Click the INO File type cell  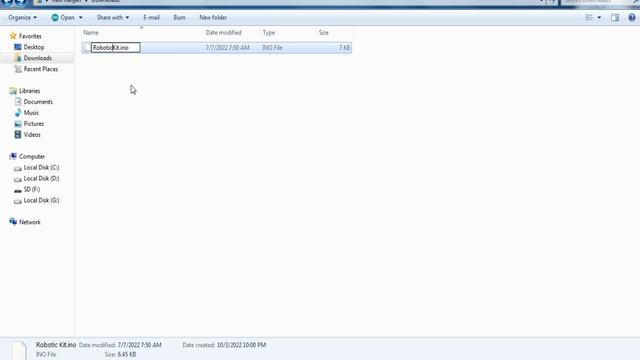click(x=272, y=48)
